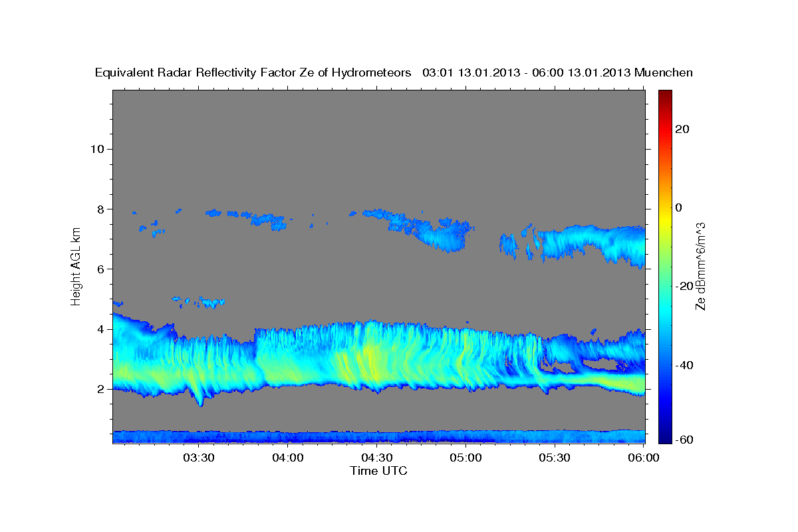Viewport: 798px width, 532px height.
Task: Click the 'Height AGL km' axis label
Action: pos(76,266)
